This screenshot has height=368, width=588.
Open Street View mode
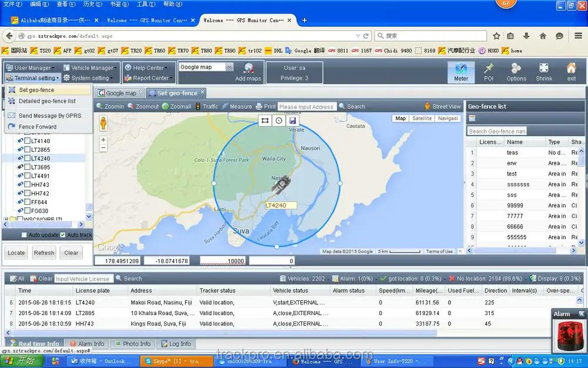pyautogui.click(x=442, y=107)
